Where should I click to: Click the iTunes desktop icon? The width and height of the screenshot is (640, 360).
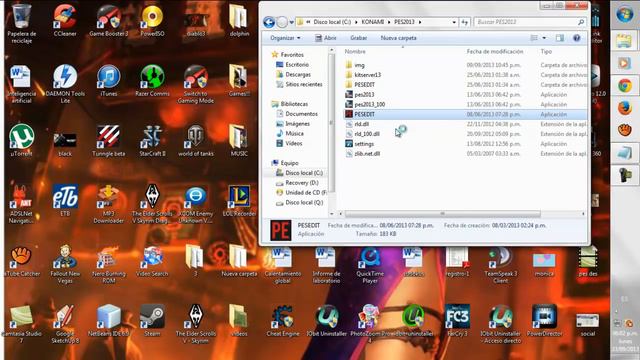click(x=109, y=80)
